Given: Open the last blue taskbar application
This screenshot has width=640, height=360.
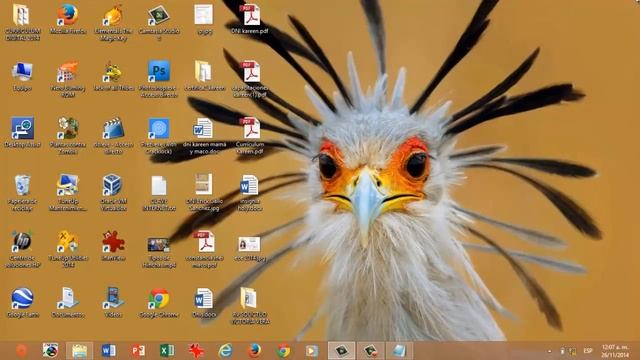Looking at the screenshot, I should point(399,351).
